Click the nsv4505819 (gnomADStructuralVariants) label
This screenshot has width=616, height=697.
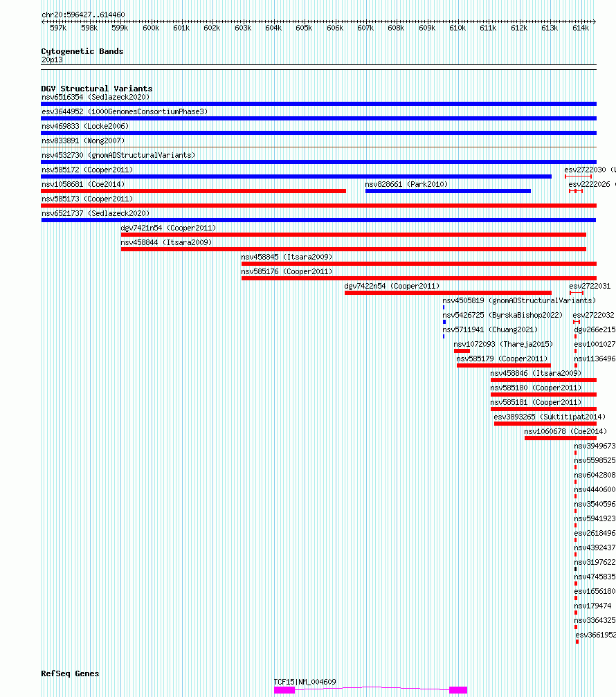519,300
